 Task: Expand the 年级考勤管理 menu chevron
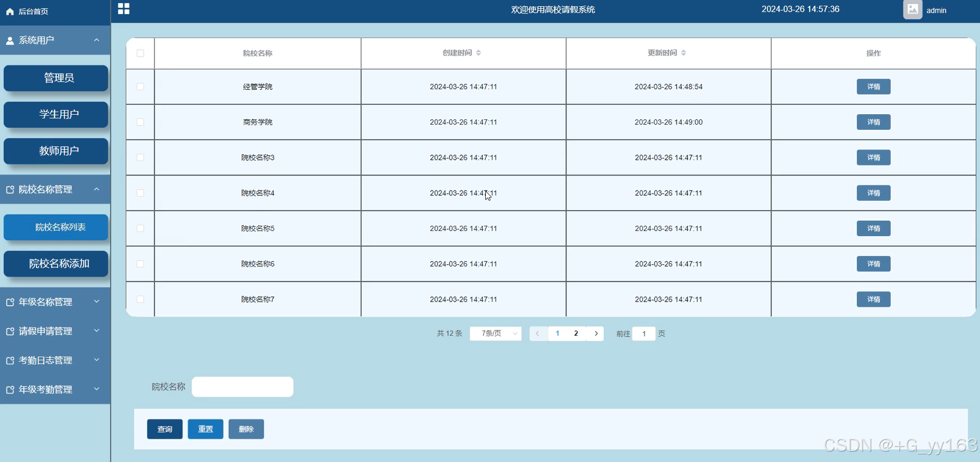tap(97, 389)
